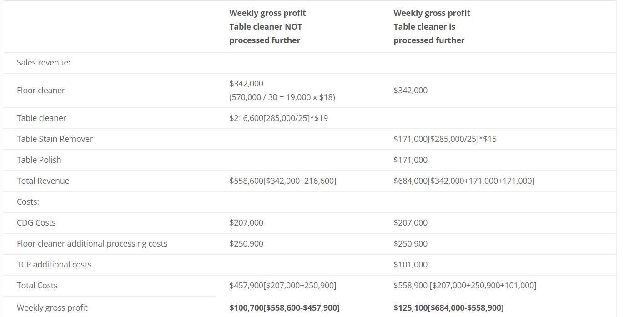Select the CDG Costs row label
The width and height of the screenshot is (644, 317).
click(36, 223)
